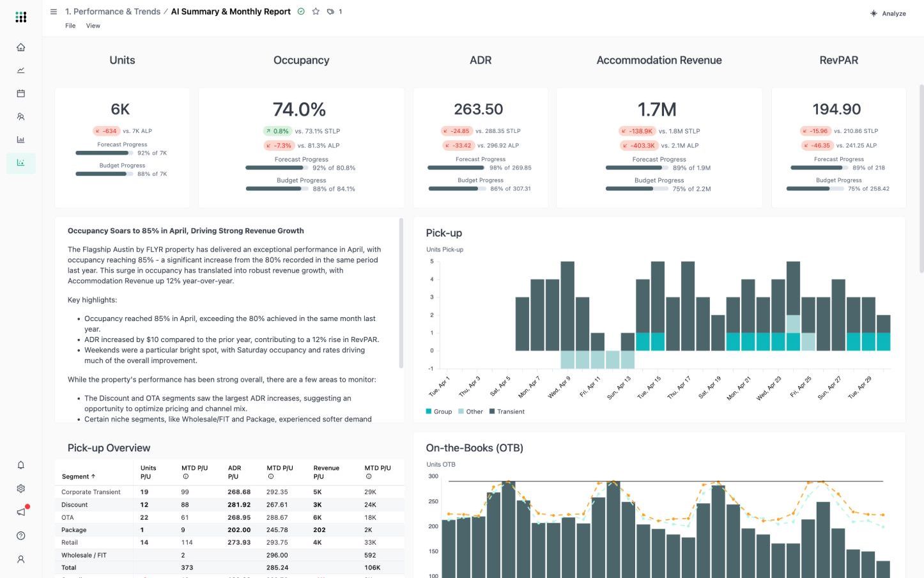
Task: Click the AI summary text scrollbar
Action: tap(401, 293)
